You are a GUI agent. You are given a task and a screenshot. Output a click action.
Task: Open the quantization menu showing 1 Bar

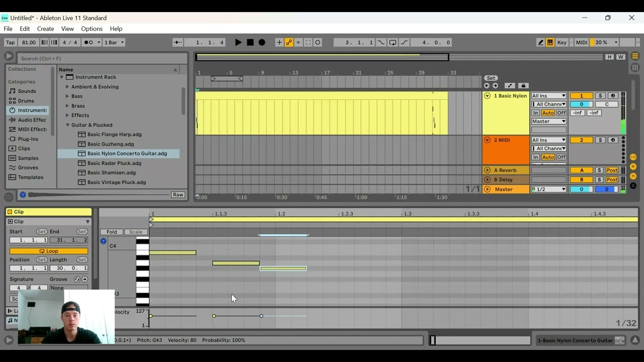coord(114,42)
